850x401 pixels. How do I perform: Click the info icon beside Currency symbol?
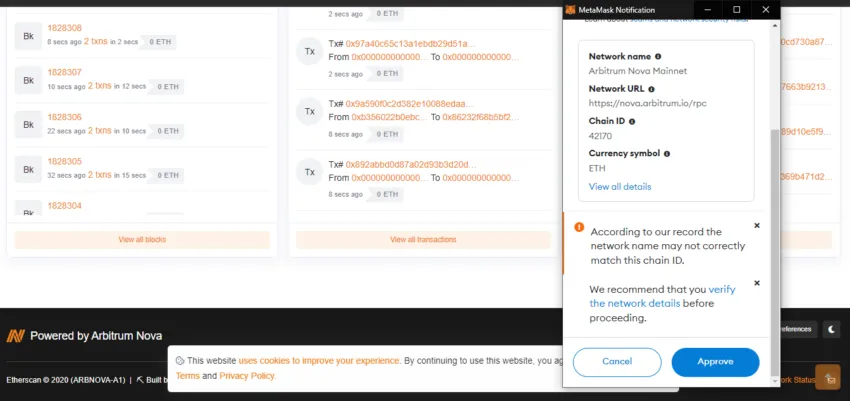click(x=667, y=154)
